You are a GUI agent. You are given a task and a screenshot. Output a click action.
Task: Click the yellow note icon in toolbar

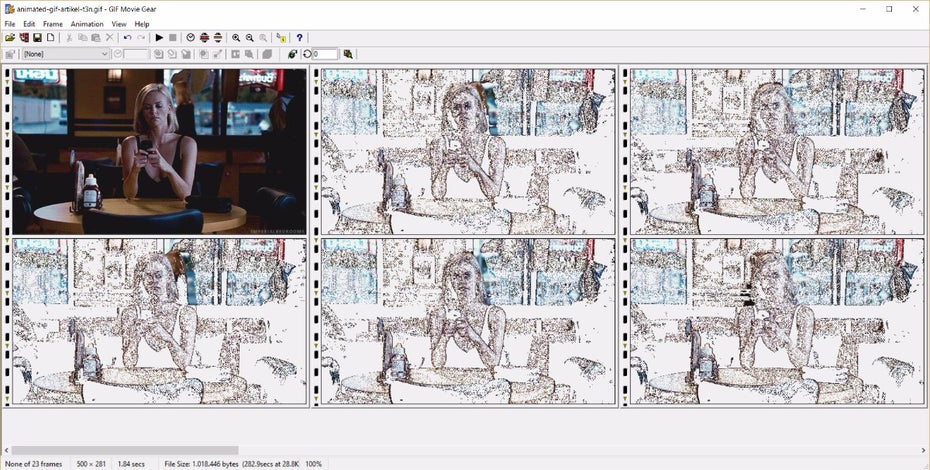click(x=281, y=37)
